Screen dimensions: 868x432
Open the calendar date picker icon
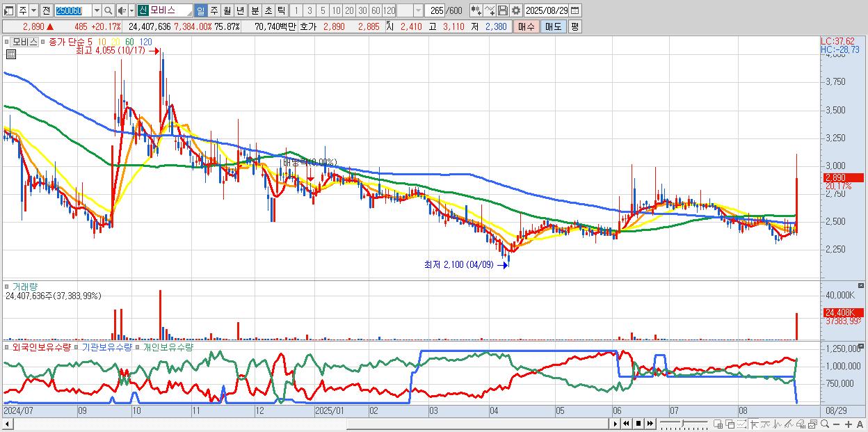(574, 10)
